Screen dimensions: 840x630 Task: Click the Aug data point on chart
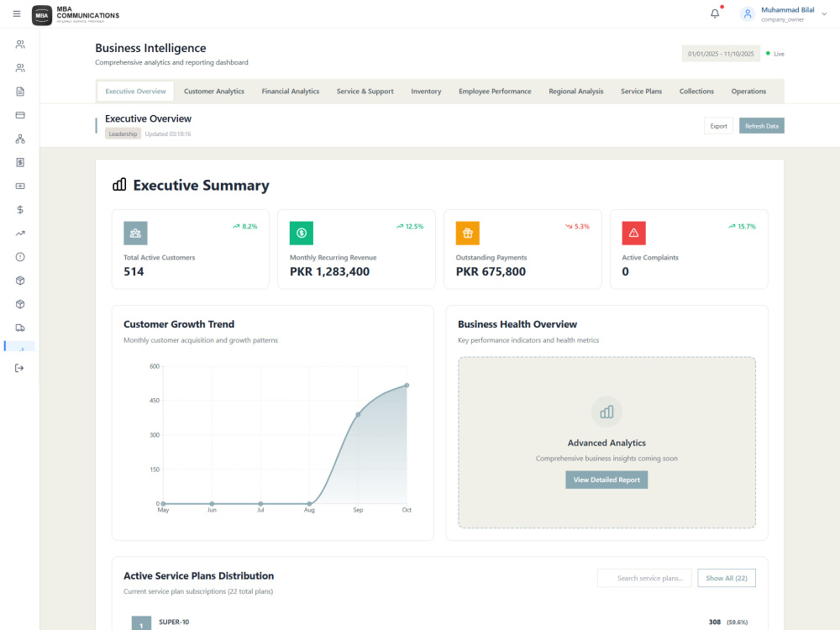click(309, 503)
